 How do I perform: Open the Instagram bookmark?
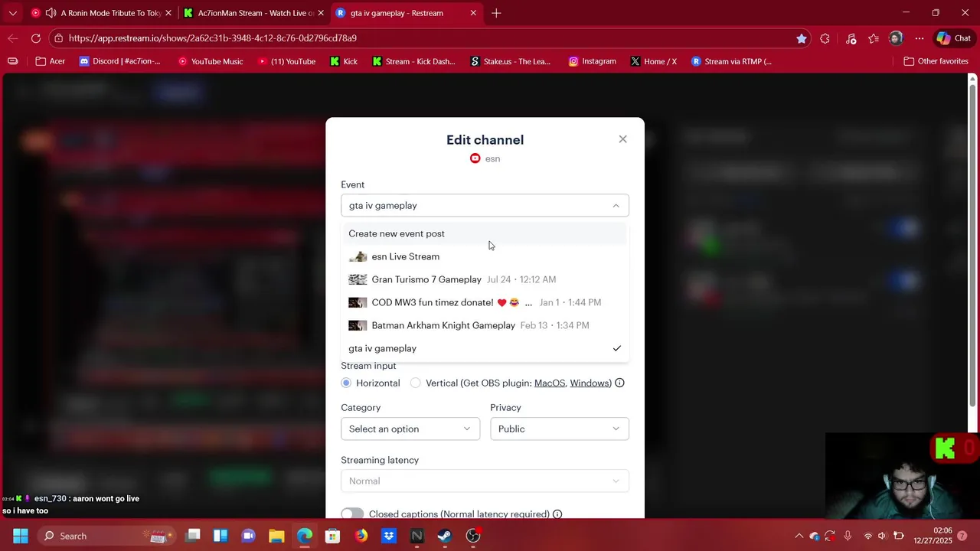click(x=592, y=61)
